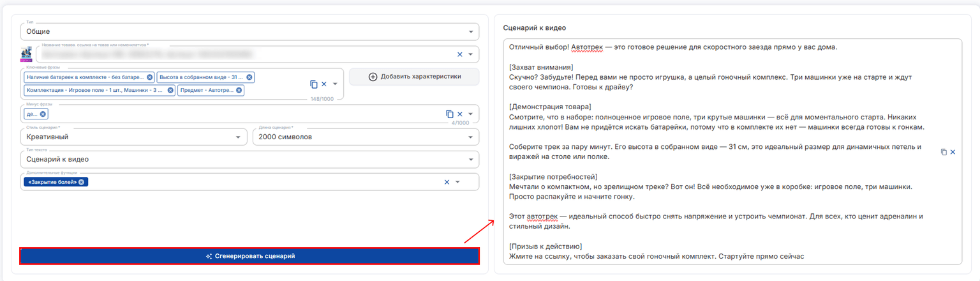Clear the Дополнительные функции field with X
The height and width of the screenshot is (281, 980).
447,182
